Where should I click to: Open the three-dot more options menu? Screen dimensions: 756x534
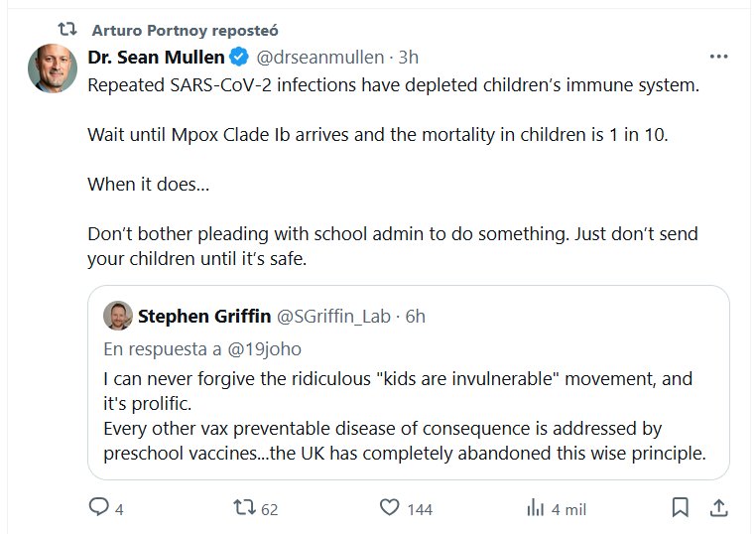point(718,57)
